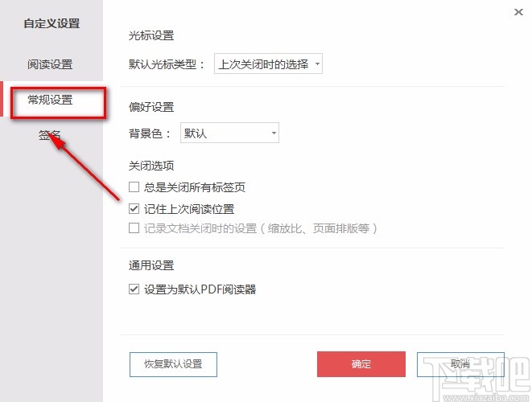Enable 总是关闭所有标签页 checkbox
This screenshot has height=402, width=532.
134,187
